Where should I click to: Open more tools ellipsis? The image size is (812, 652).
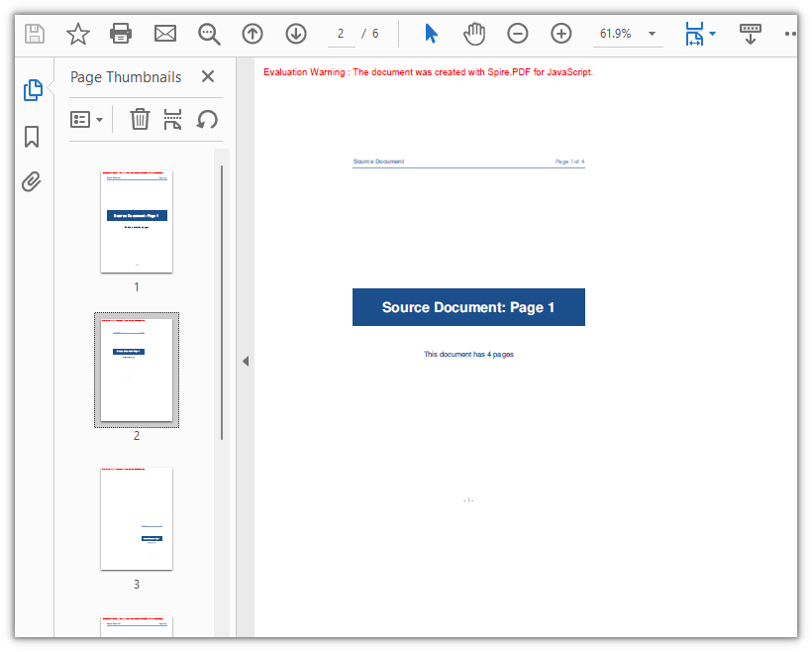pos(790,34)
